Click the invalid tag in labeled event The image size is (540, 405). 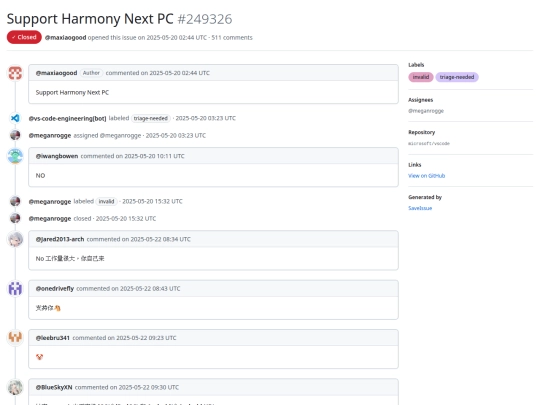coord(106,201)
